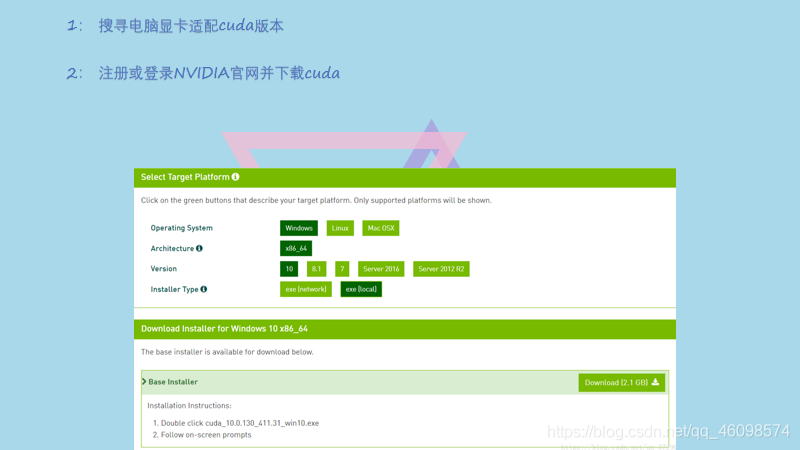
Task: Choose Windows version 7
Action: click(342, 269)
